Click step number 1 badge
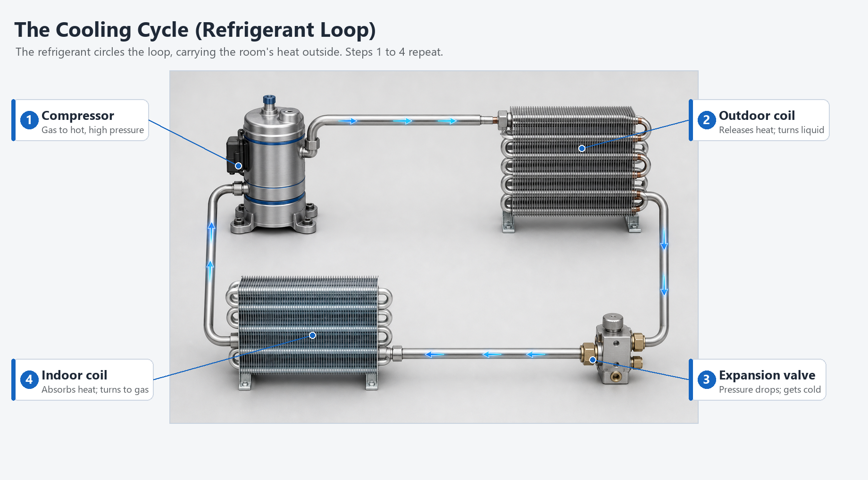This screenshot has height=480, width=868. click(29, 120)
